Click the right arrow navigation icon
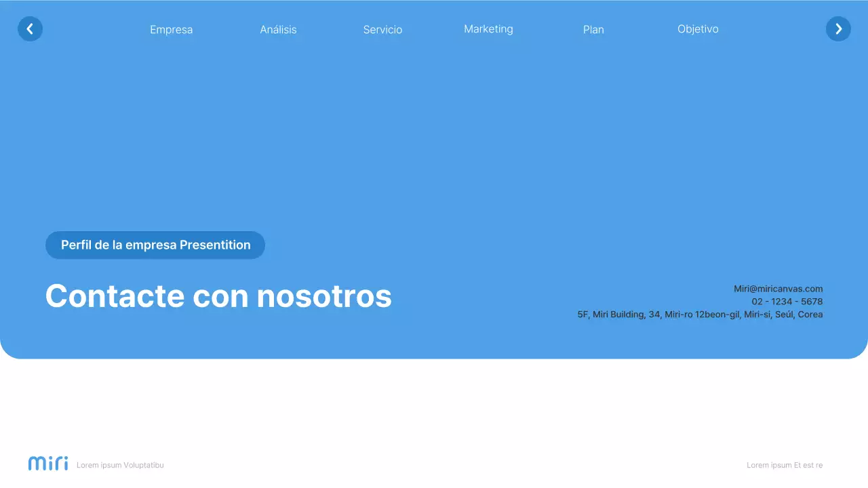Viewport: 868px width, 488px height. pos(838,28)
